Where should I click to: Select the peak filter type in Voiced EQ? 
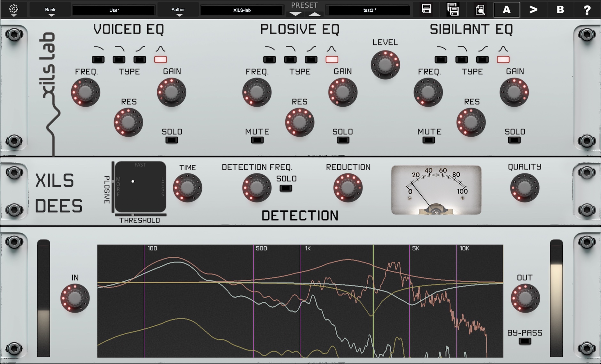tap(160, 59)
